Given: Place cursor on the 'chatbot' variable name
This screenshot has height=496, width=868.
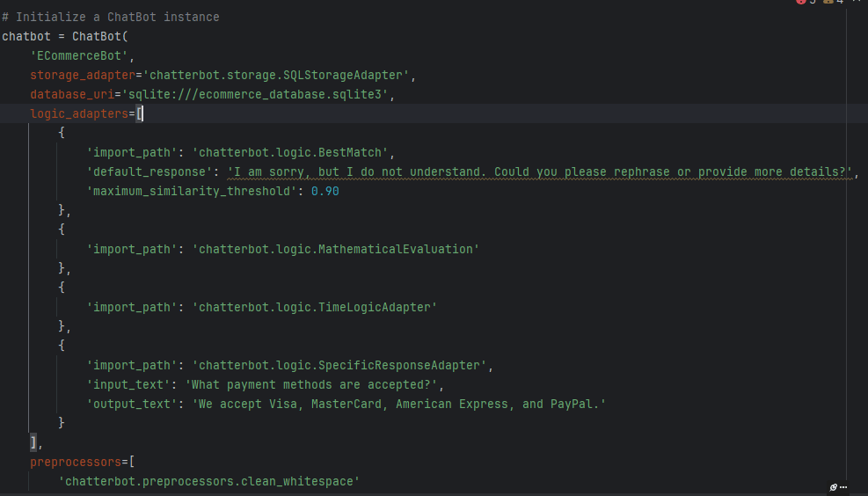Looking at the screenshot, I should [x=26, y=37].
